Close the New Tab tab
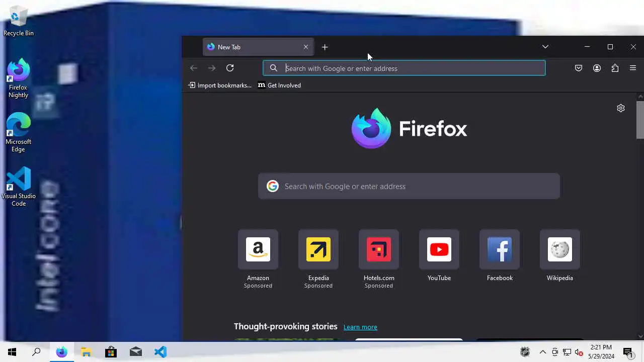The height and width of the screenshot is (362, 644). point(306,47)
